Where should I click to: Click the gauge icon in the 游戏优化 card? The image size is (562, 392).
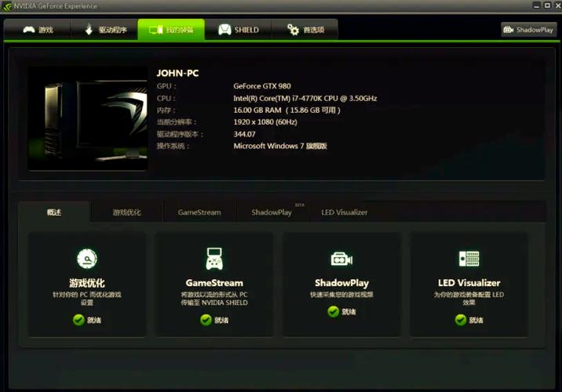86,259
